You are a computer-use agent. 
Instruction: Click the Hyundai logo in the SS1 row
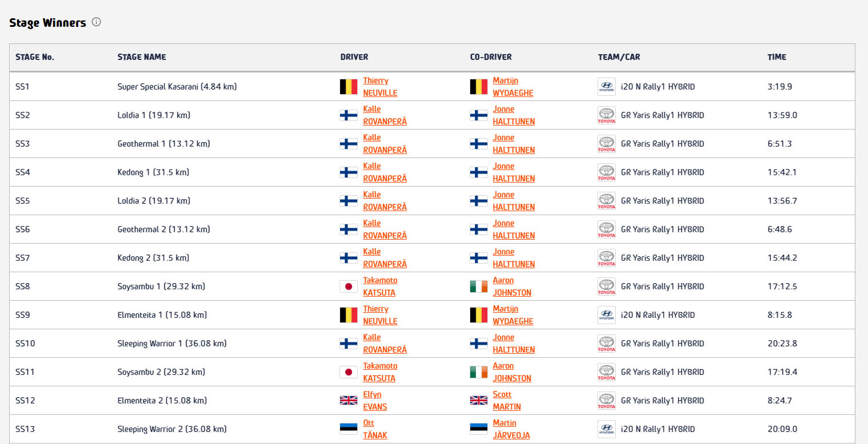[606, 87]
